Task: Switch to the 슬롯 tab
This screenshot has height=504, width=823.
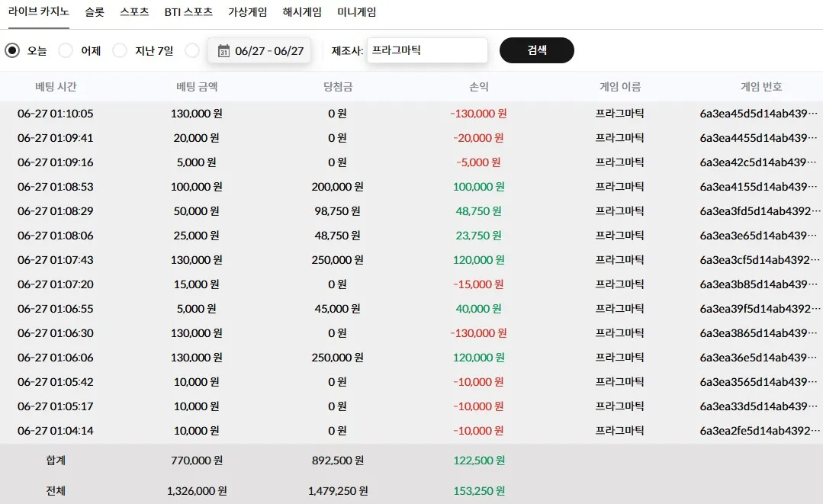Action: coord(95,12)
